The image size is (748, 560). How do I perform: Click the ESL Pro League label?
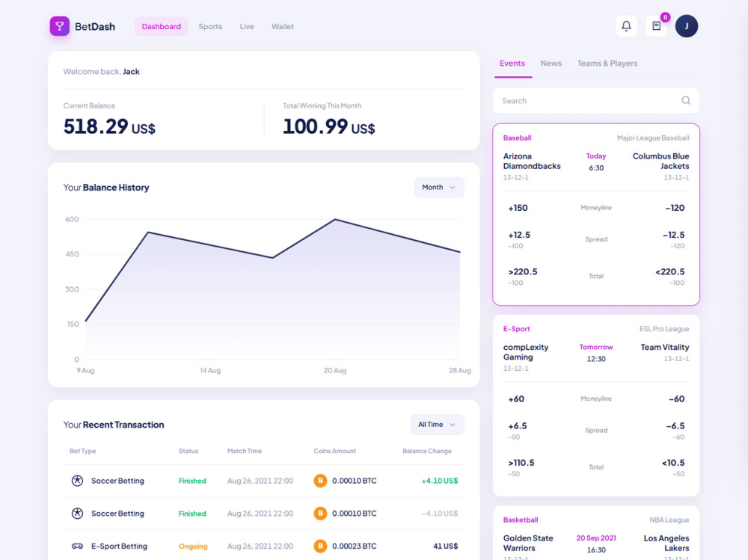click(664, 329)
